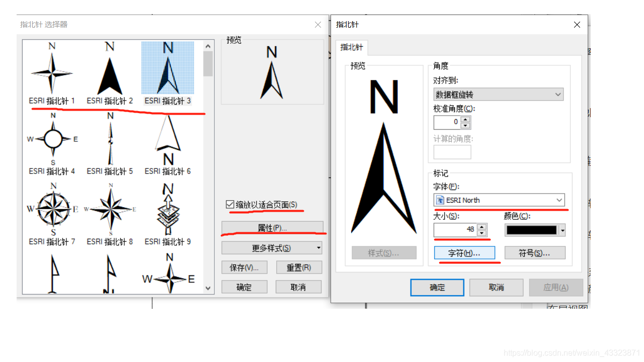
Task: Choose the ESRI 指北针 2 arrow symbol
Action: pyautogui.click(x=110, y=73)
